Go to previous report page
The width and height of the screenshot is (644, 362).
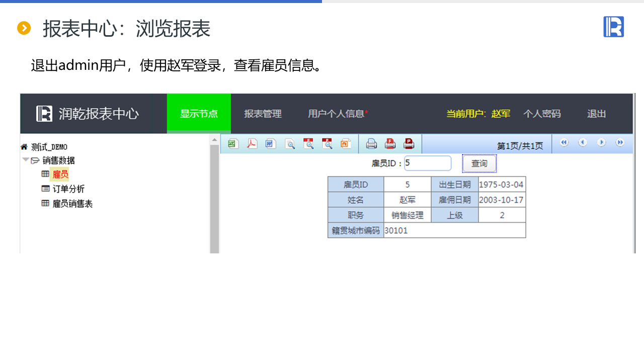(x=583, y=143)
